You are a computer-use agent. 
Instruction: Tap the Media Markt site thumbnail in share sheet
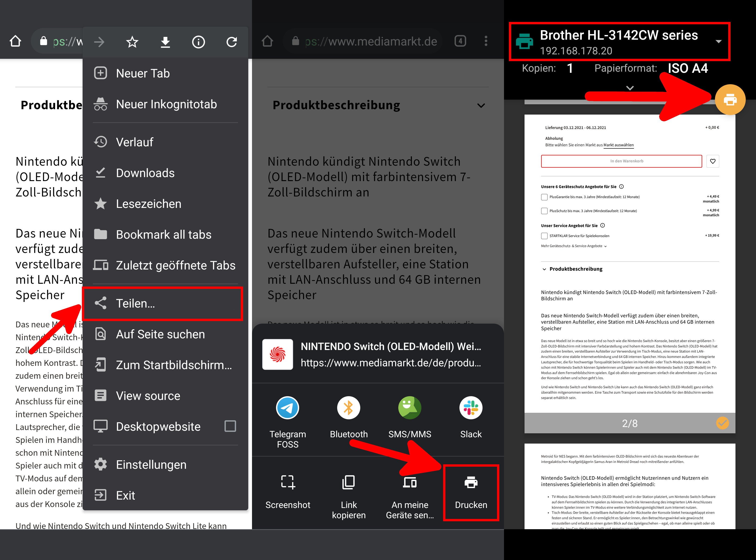click(x=278, y=354)
